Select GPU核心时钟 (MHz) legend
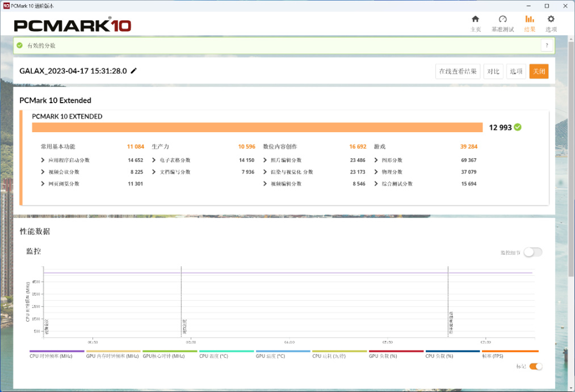This screenshot has width=575, height=392. click(x=170, y=354)
